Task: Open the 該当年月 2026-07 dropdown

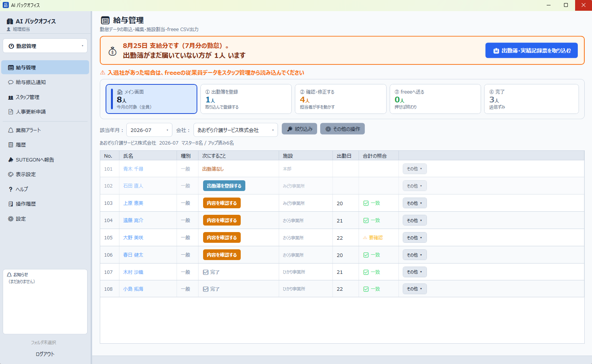Action: pyautogui.click(x=149, y=130)
